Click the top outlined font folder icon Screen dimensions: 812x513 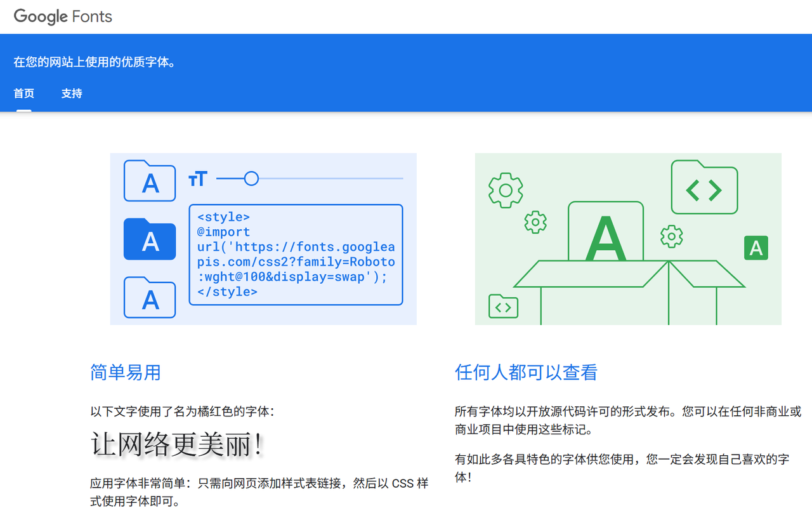tap(150, 181)
